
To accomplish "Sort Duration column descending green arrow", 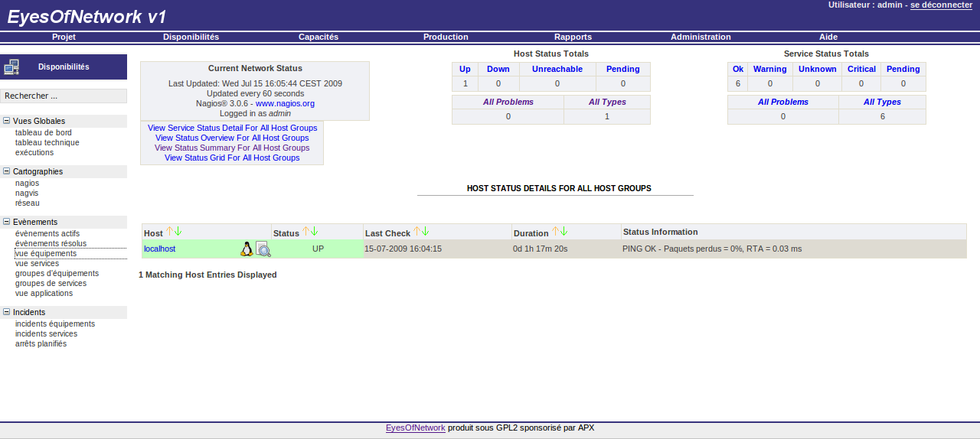I will point(565,232).
